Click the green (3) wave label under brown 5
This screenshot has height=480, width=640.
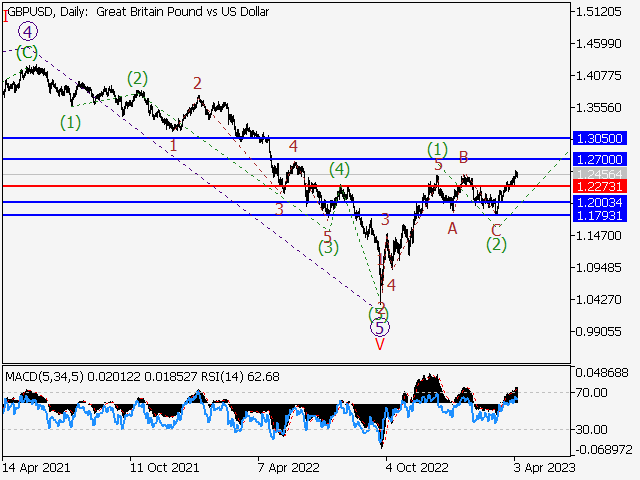(x=329, y=247)
